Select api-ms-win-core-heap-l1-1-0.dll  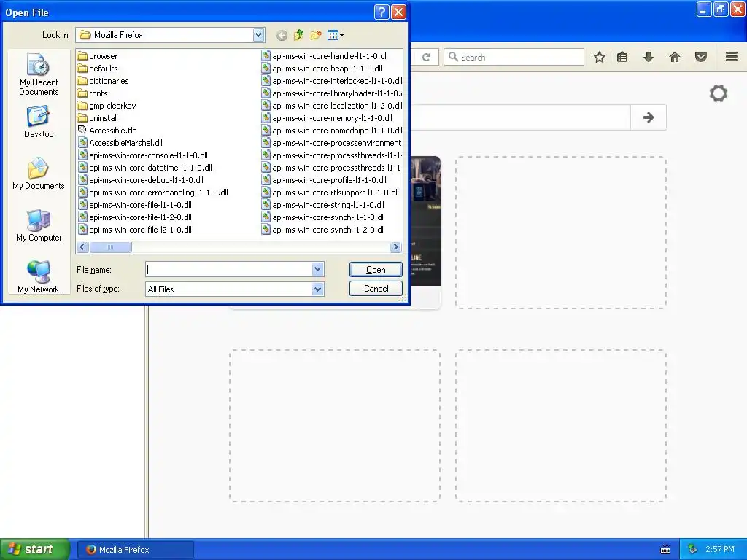coord(322,69)
